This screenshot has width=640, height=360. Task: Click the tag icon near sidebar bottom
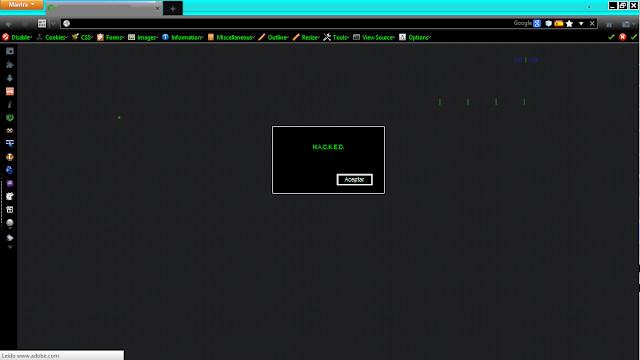[x=10, y=238]
